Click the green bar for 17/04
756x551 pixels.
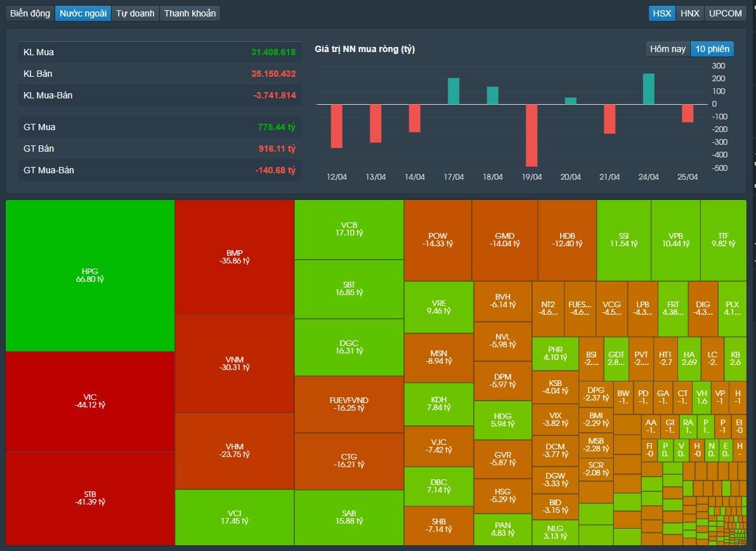tap(453, 91)
